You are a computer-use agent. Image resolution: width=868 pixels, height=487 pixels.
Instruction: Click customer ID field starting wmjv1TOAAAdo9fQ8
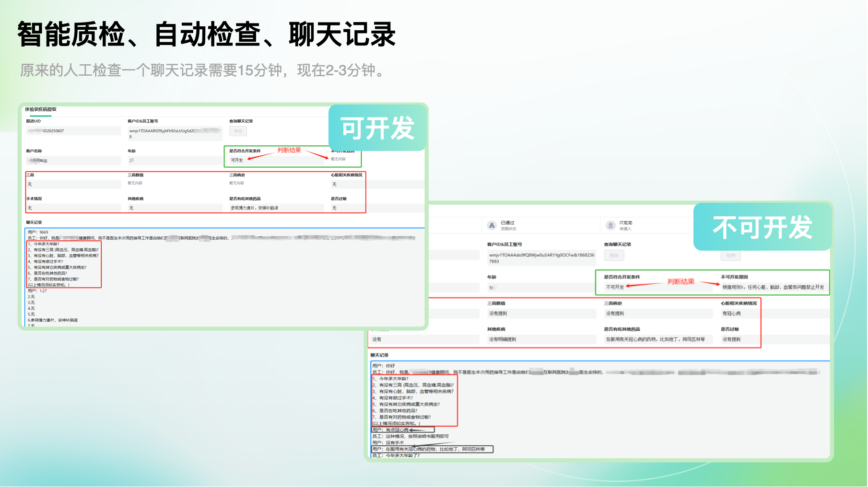click(x=541, y=258)
